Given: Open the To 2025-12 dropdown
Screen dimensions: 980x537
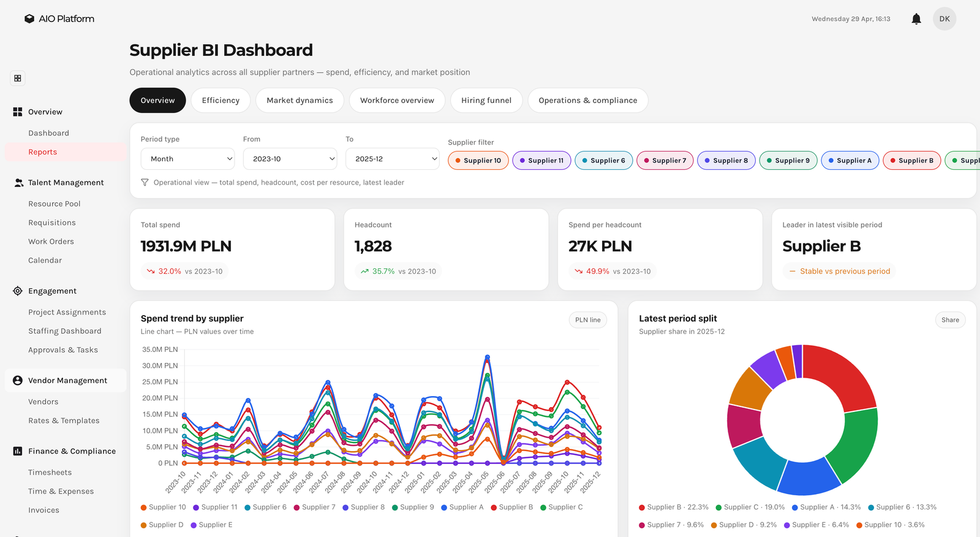Looking at the screenshot, I should (x=393, y=159).
